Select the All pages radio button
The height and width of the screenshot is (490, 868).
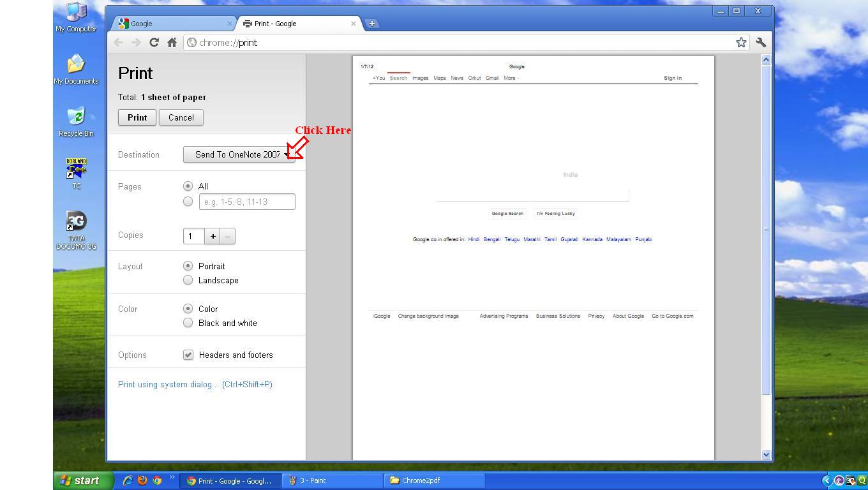(x=188, y=186)
